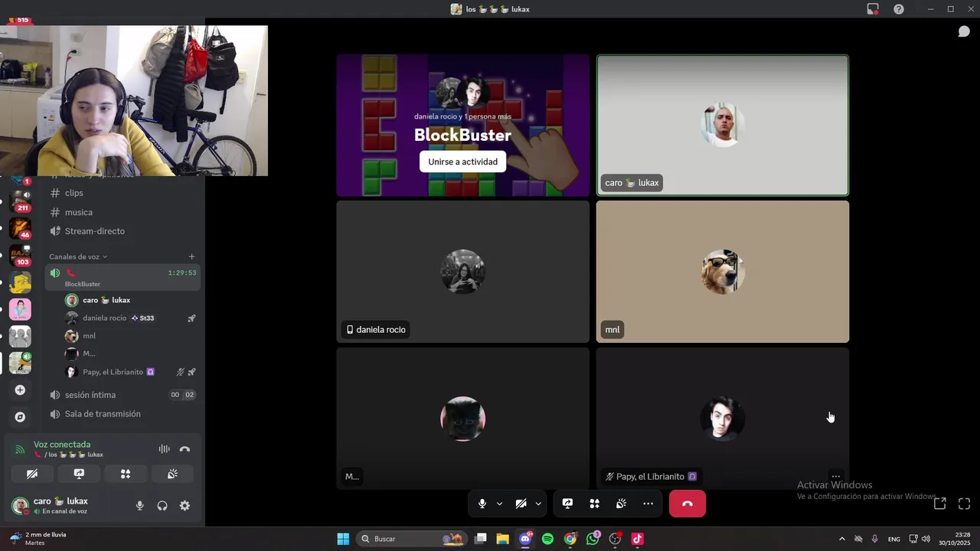This screenshot has width=980, height=551.
Task: Open server with 211 notification badge
Action: (20, 201)
